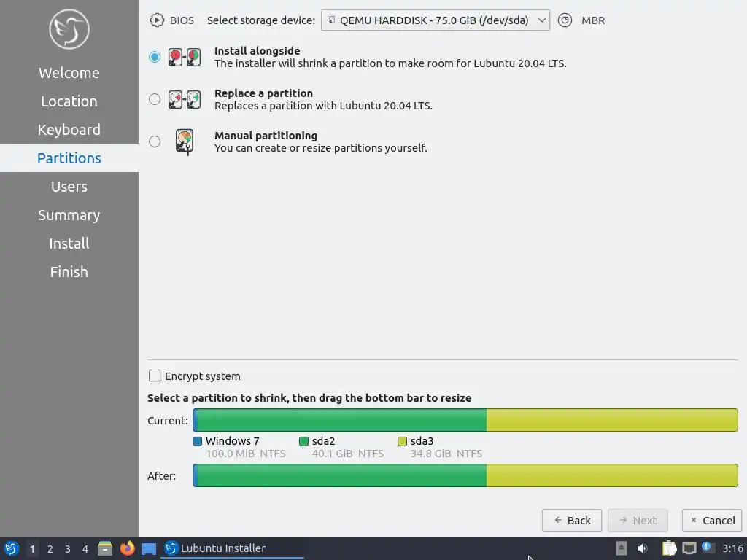Click the Manual partitioning disk icon
The height and width of the screenshot is (560, 747).
[185, 142]
